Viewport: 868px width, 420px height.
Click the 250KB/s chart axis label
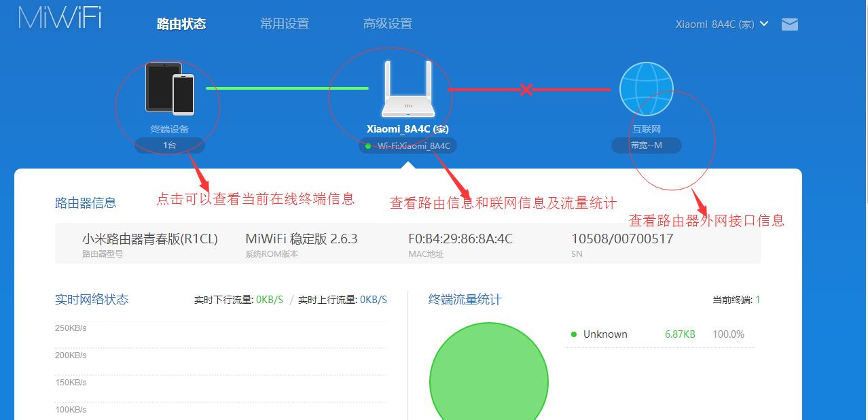[x=71, y=328]
